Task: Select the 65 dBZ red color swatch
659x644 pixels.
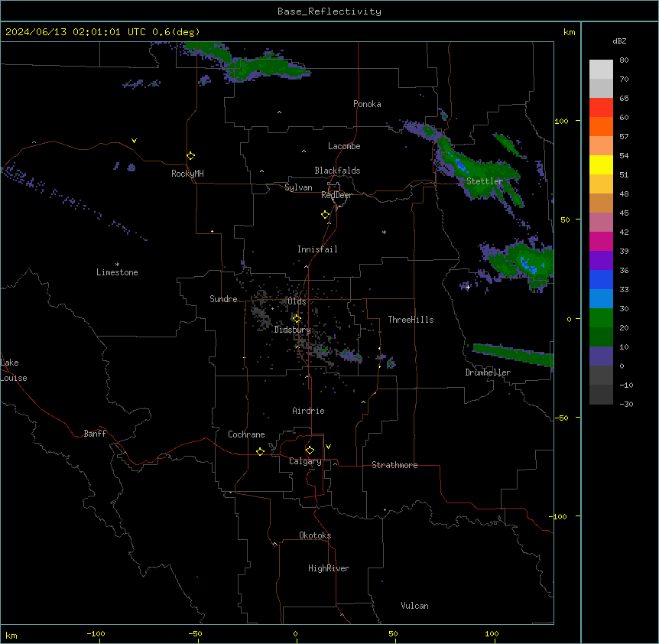Action: [x=601, y=107]
